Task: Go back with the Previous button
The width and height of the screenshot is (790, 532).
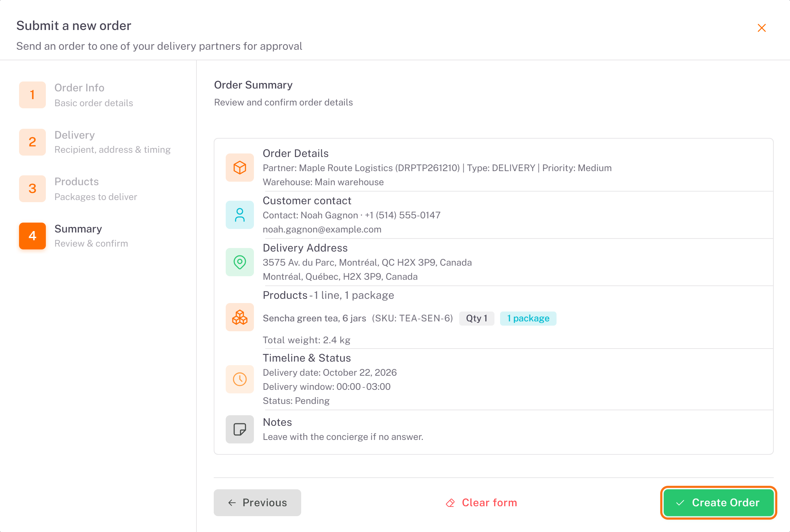Action: pos(257,503)
